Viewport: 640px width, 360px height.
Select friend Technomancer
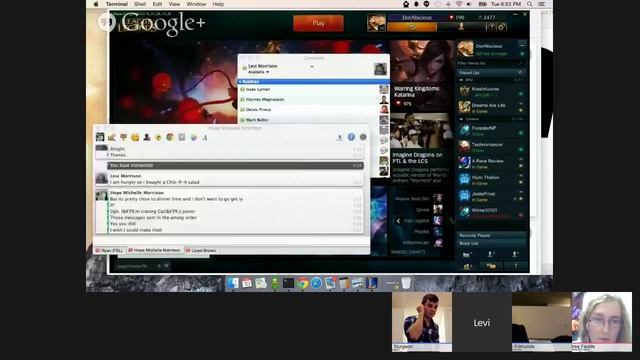click(x=491, y=147)
